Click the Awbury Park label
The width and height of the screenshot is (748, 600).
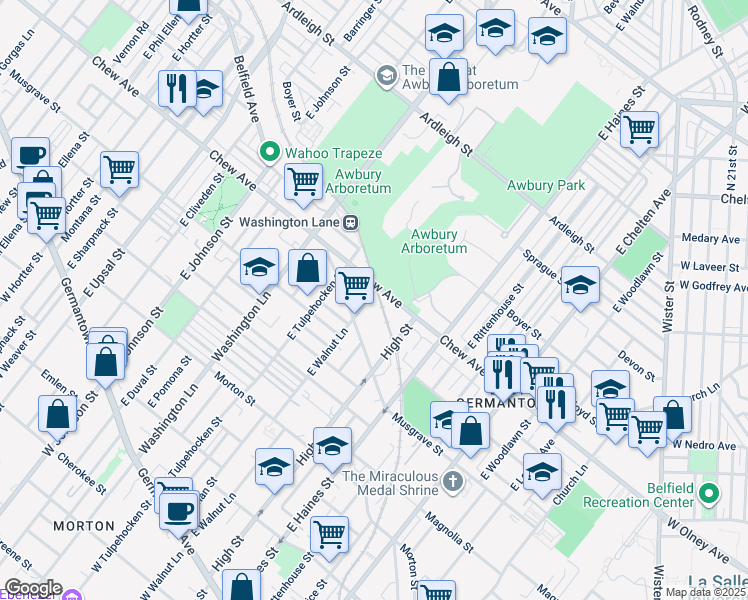pyautogui.click(x=546, y=185)
